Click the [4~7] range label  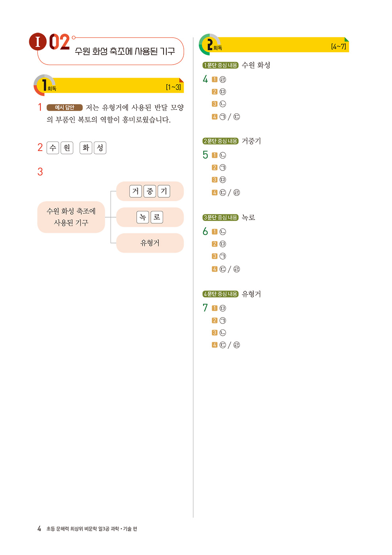[x=339, y=46]
